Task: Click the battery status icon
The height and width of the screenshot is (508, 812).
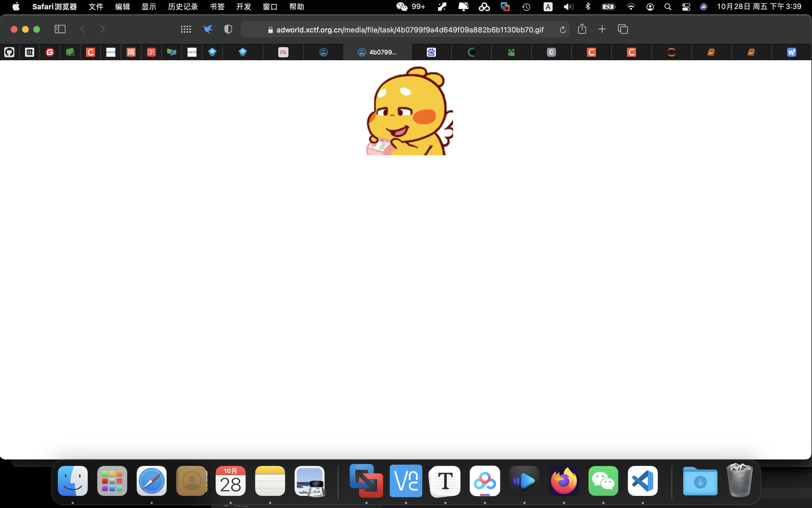Action: tap(608, 7)
